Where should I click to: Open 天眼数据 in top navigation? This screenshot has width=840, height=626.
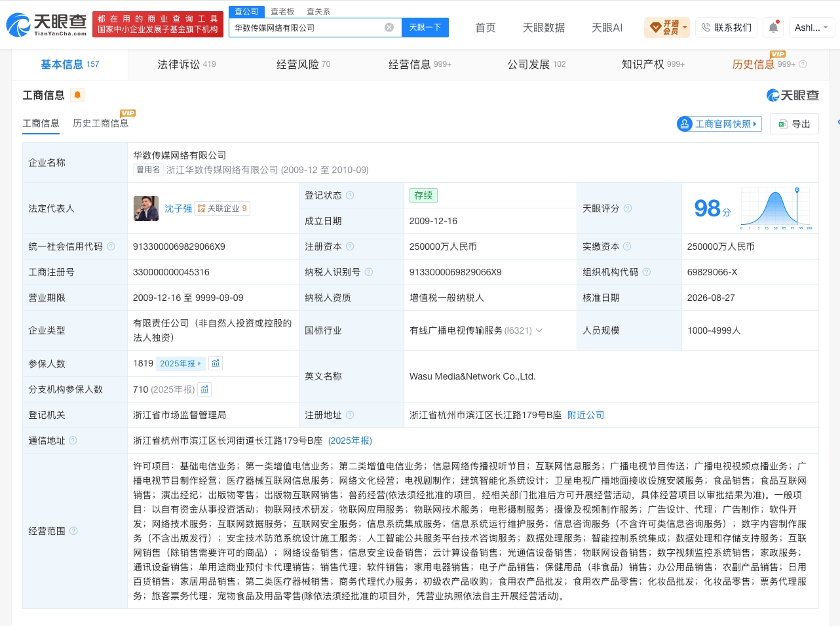click(544, 28)
